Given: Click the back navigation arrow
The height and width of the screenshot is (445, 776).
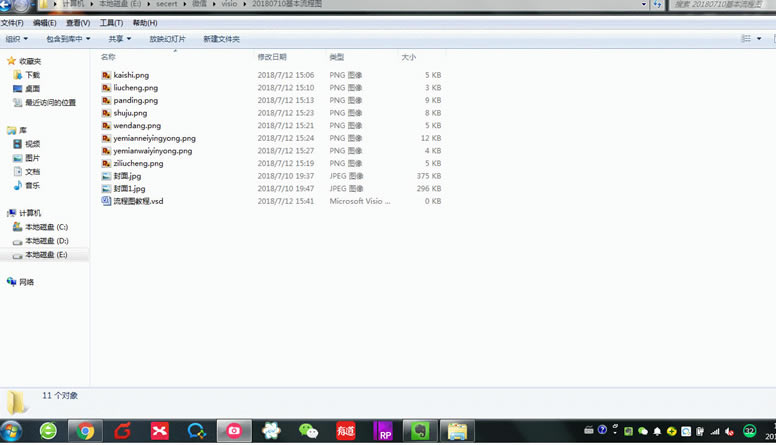Looking at the screenshot, I should tap(5, 5).
